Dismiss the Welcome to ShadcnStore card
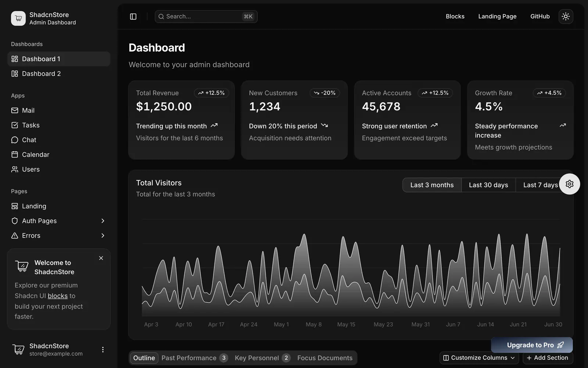This screenshot has height=368, width=588. click(101, 258)
